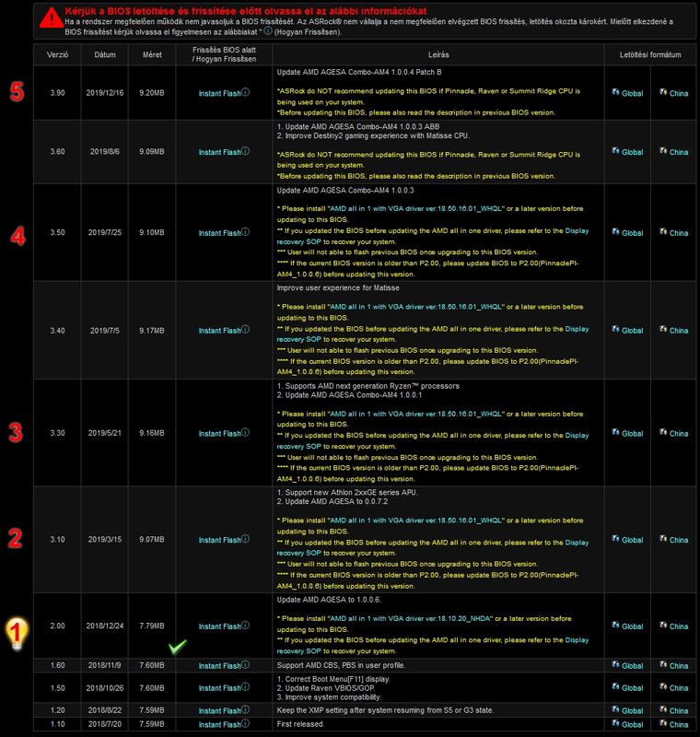
Task: Click info icon beside Instant Flash for 3.40
Action: 245,330
